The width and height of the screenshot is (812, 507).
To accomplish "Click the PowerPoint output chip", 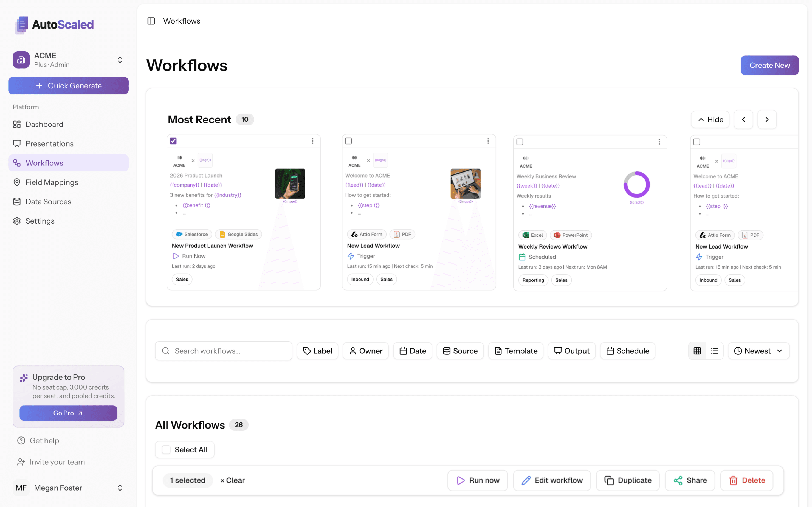I will coord(571,235).
